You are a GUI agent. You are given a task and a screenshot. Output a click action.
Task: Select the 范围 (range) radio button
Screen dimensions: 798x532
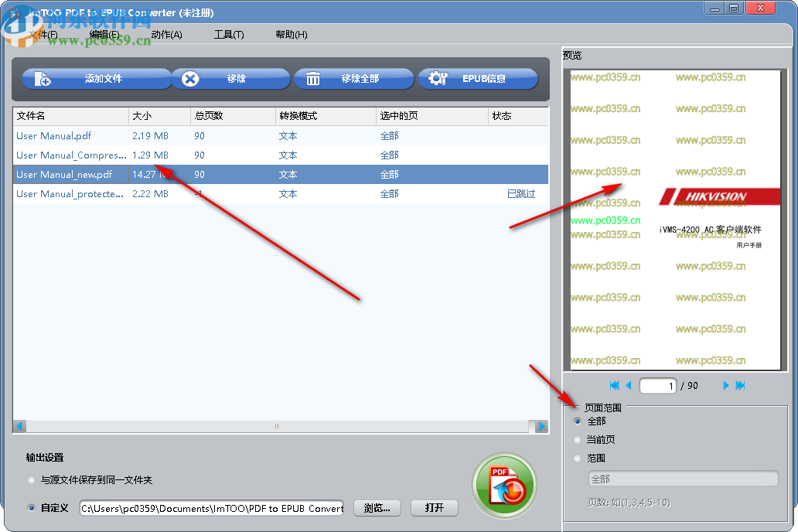coord(576,458)
